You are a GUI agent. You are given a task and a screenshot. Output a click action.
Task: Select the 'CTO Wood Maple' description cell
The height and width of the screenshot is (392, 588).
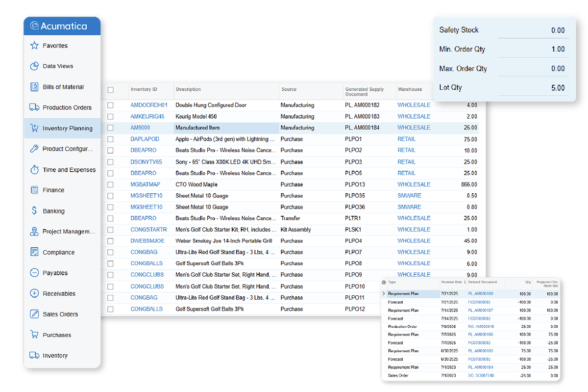tap(226, 184)
